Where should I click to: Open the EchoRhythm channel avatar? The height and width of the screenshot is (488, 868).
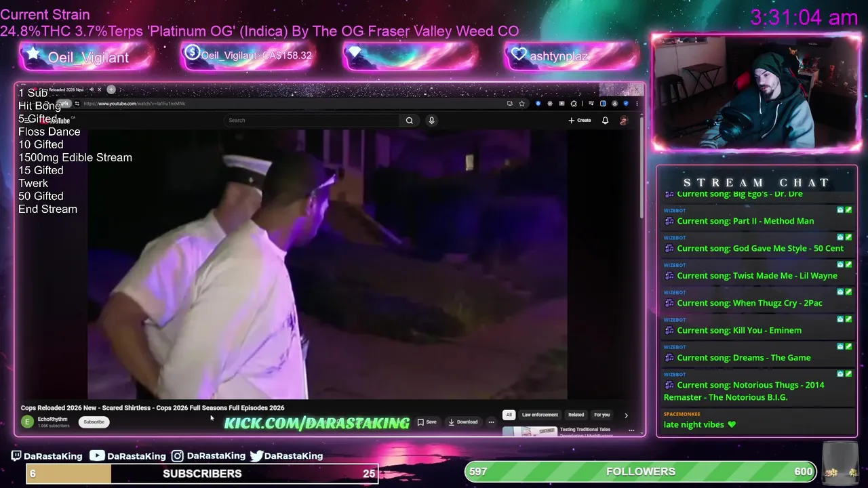27,422
